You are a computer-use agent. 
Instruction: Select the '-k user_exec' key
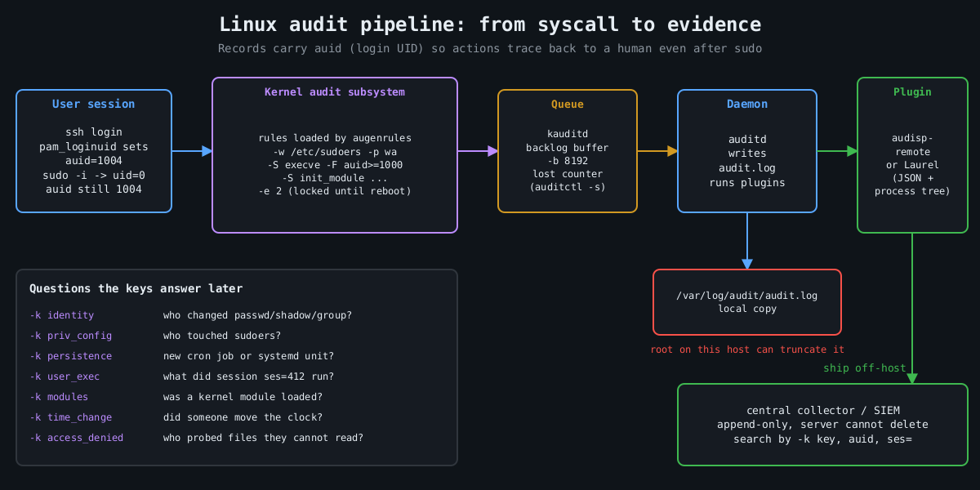pos(65,376)
